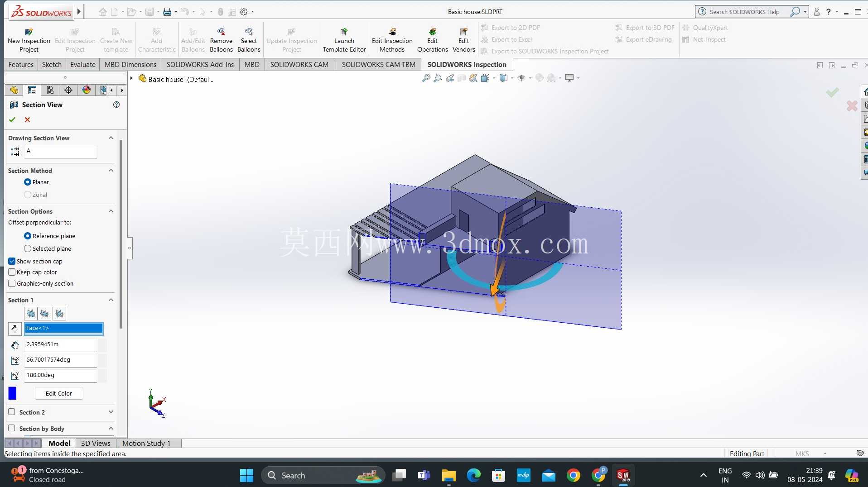The image size is (868, 487).
Task: Click the Home icon in the top toolbar
Action: coord(103,12)
